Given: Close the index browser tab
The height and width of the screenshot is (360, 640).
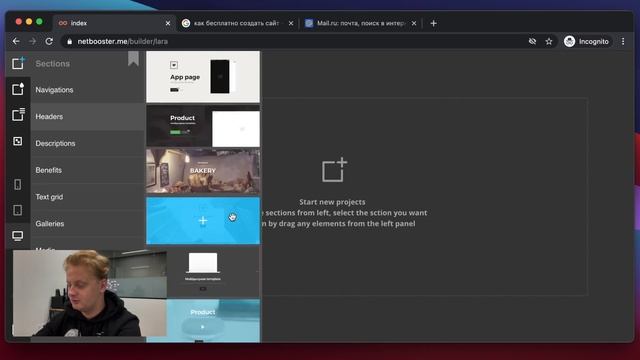Looking at the screenshot, I should click(168, 24).
